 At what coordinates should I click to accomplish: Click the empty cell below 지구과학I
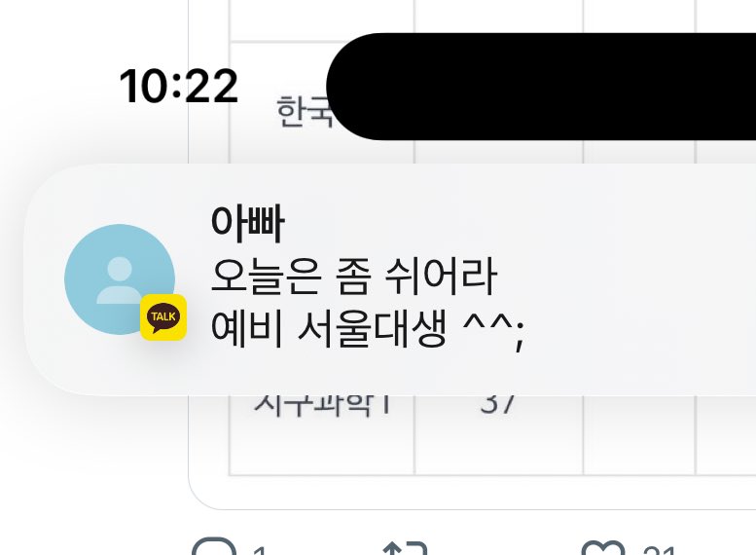click(x=322, y=449)
